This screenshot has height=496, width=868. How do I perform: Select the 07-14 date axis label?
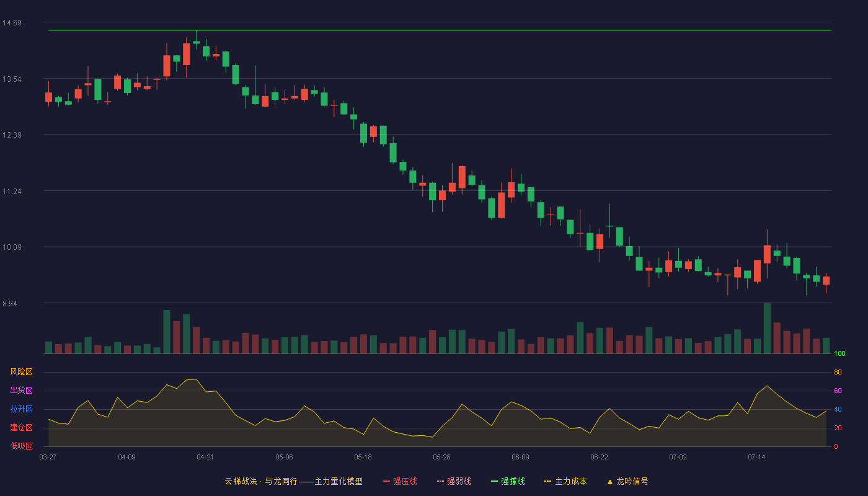(756, 457)
